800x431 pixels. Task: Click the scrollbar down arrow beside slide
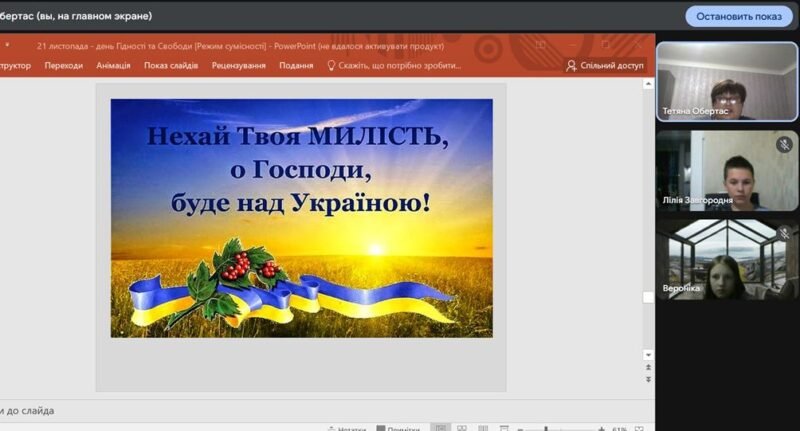(648, 354)
